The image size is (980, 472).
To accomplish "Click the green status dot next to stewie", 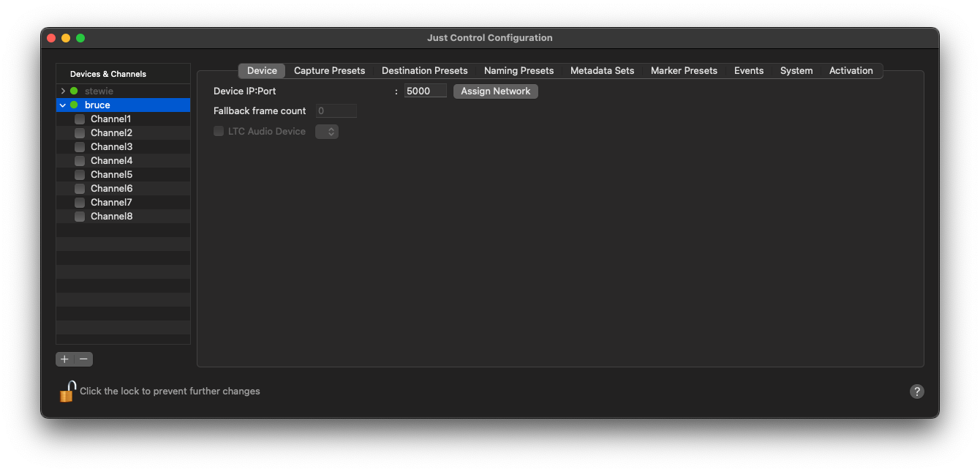I will (x=74, y=91).
